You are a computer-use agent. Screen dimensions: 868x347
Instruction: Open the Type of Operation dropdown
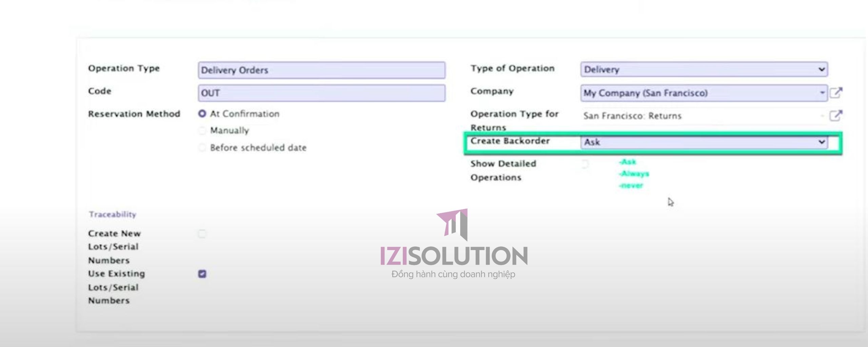coord(704,69)
